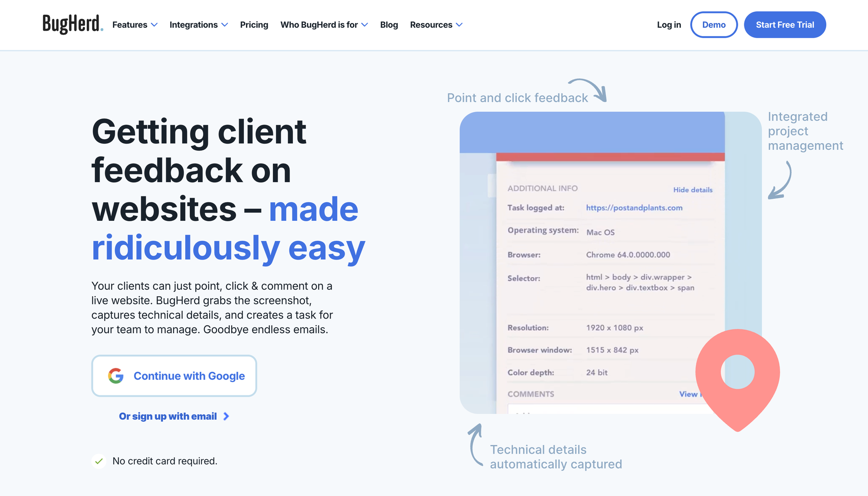Click the postandplants.com URL
The height and width of the screenshot is (496, 868).
point(634,208)
